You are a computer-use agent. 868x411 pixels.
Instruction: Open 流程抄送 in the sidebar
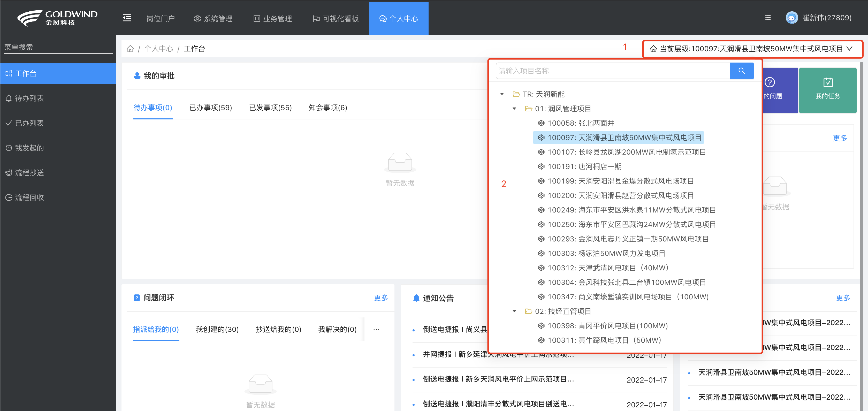click(x=58, y=172)
